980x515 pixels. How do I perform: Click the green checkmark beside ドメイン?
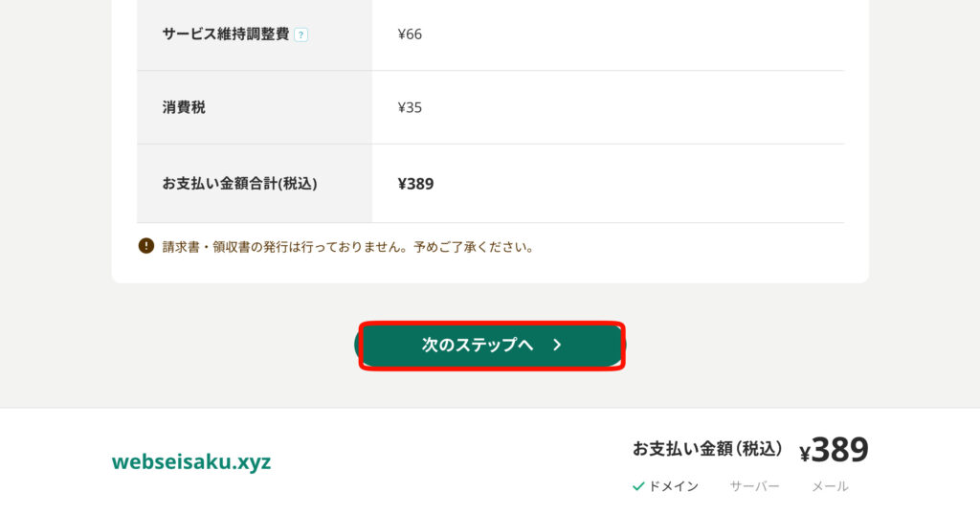click(x=638, y=486)
